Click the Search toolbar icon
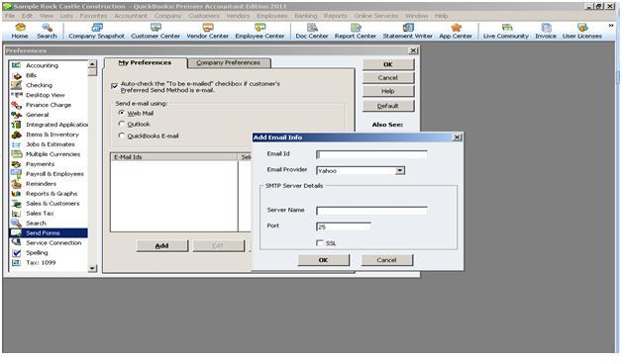The width and height of the screenshot is (622, 364). tap(47, 31)
